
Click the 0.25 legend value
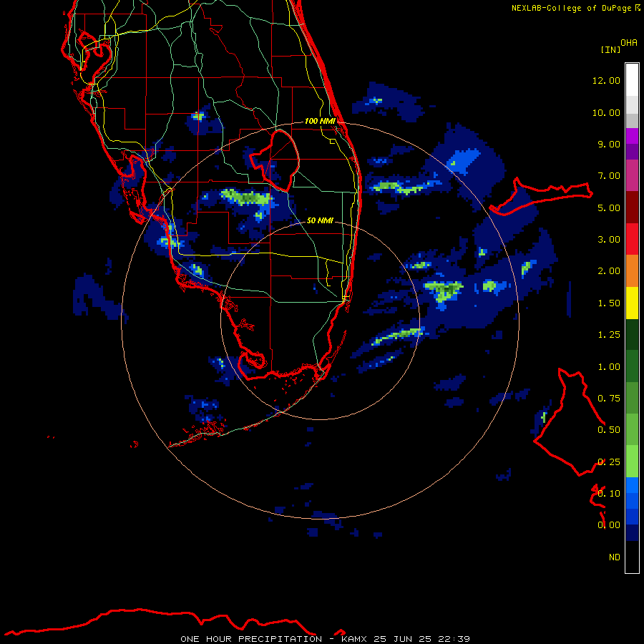tap(609, 462)
